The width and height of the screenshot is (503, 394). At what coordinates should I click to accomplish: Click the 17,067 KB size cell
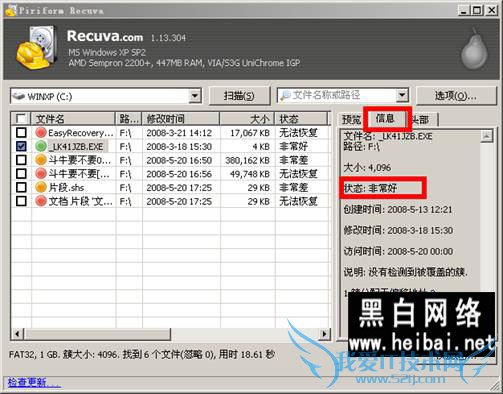[250, 133]
